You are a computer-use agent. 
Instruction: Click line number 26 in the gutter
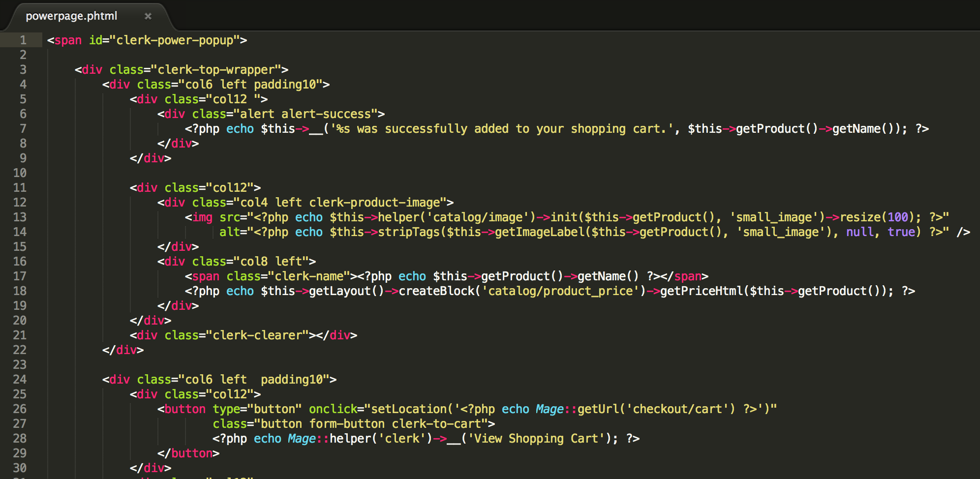(x=20, y=409)
